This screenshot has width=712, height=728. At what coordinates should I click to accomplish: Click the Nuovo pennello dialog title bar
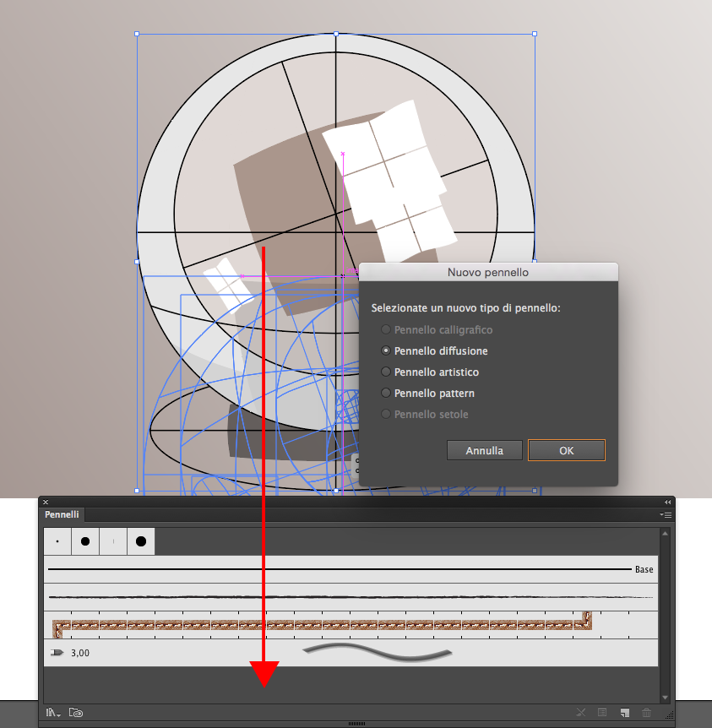[488, 272]
